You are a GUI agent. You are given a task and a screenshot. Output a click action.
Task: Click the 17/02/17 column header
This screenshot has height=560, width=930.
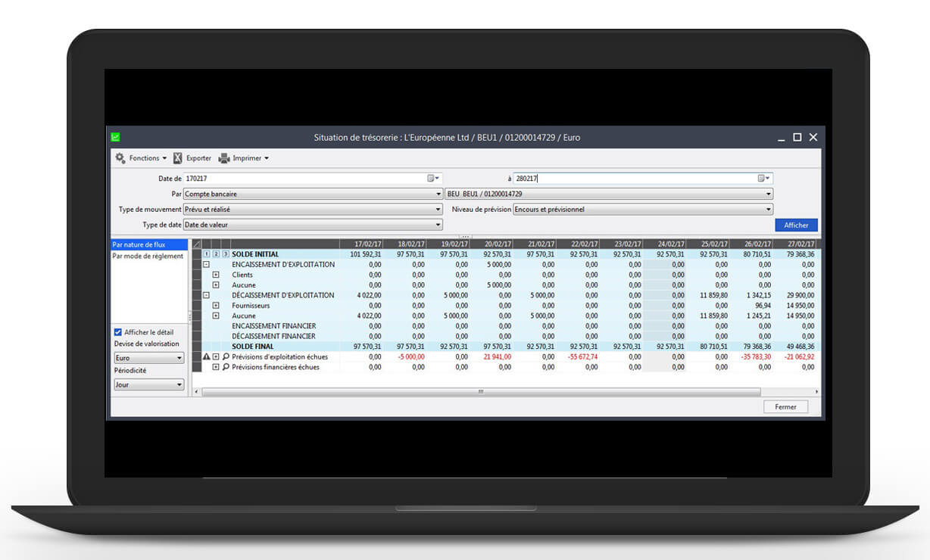point(361,244)
